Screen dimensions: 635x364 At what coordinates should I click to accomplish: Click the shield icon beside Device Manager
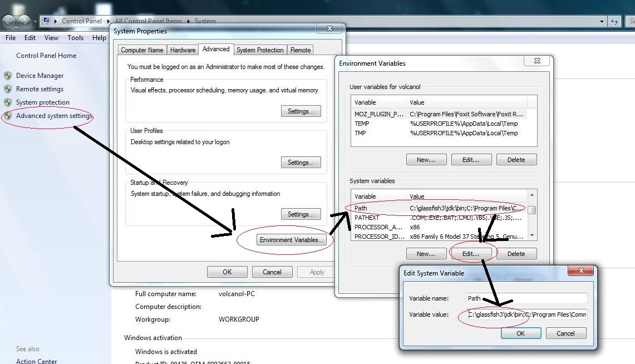[x=8, y=76]
